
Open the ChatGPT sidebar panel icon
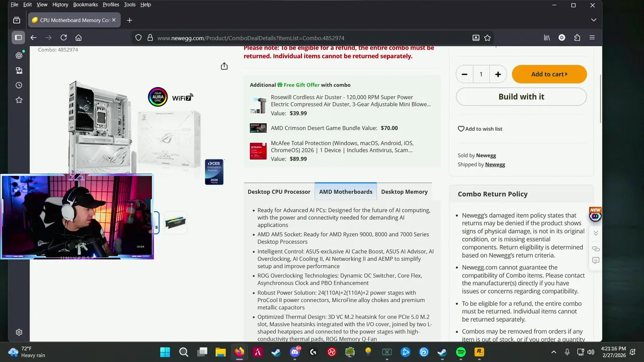pos(19,55)
